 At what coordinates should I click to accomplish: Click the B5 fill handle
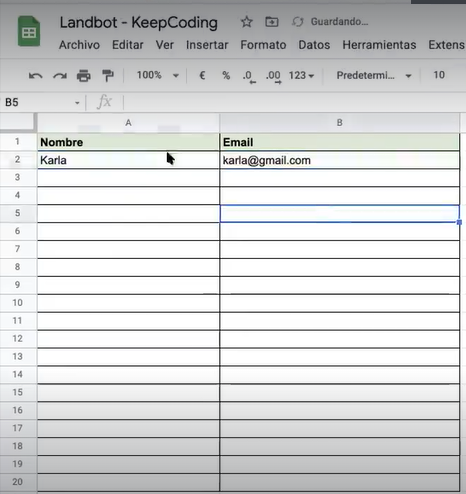(459, 222)
